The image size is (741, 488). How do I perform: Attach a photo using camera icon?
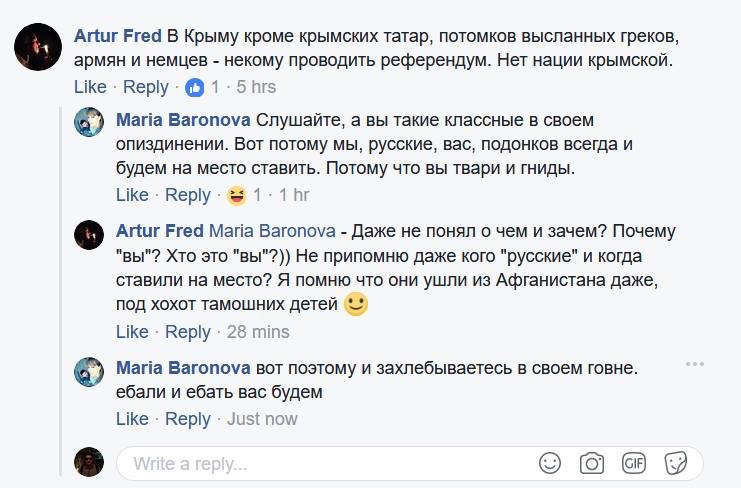click(592, 463)
